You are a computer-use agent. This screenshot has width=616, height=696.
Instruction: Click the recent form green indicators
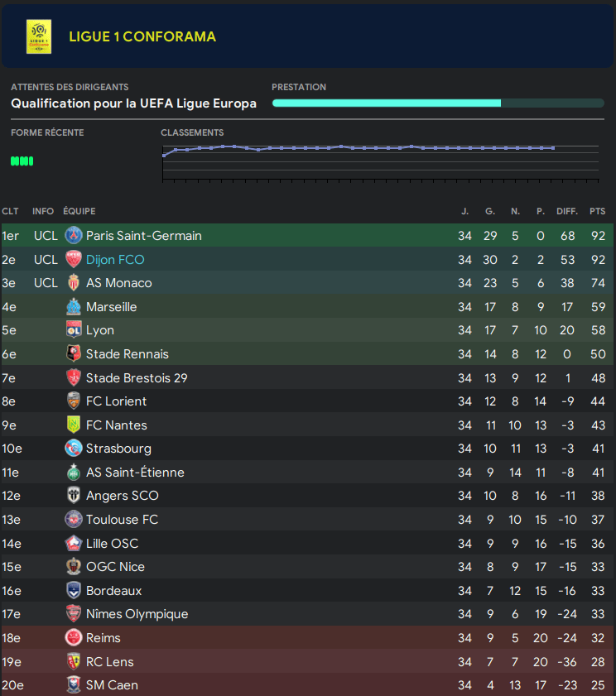(x=22, y=161)
